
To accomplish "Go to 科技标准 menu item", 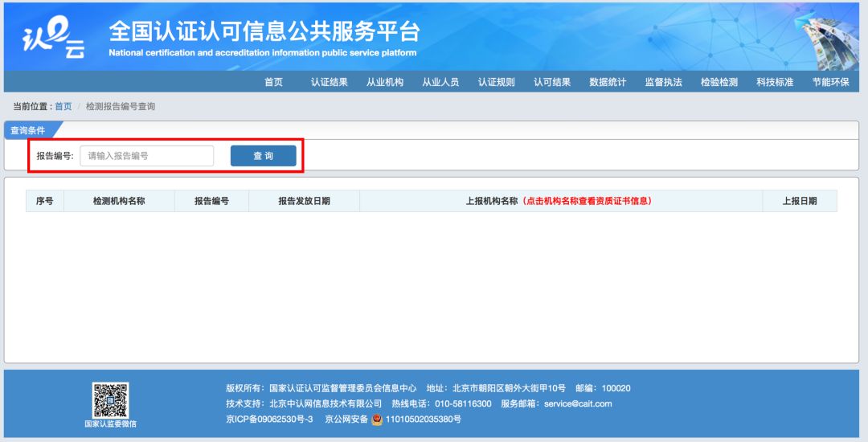I will point(775,82).
